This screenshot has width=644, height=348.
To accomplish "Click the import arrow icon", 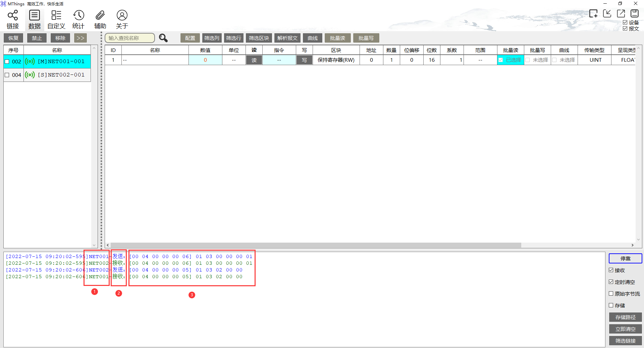I will 607,13.
